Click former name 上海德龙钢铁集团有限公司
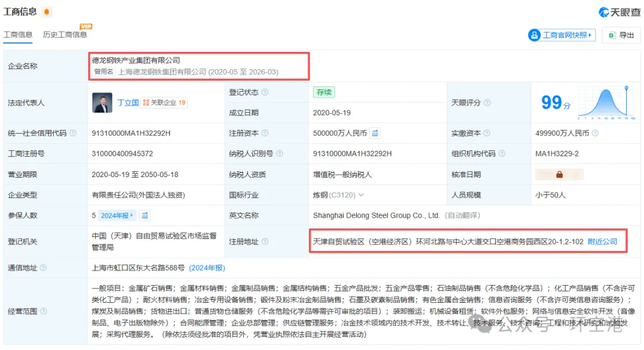This screenshot has width=644, height=350. [x=162, y=72]
